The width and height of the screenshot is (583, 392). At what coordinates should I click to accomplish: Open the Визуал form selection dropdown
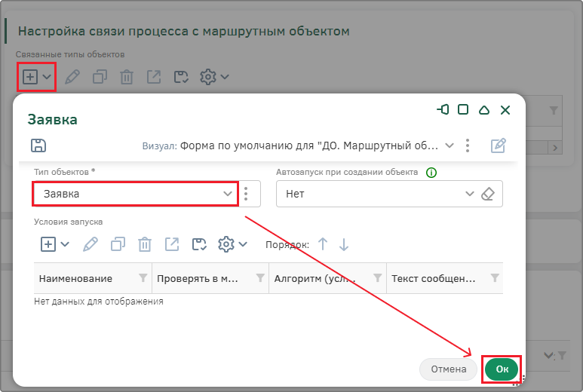pos(450,145)
